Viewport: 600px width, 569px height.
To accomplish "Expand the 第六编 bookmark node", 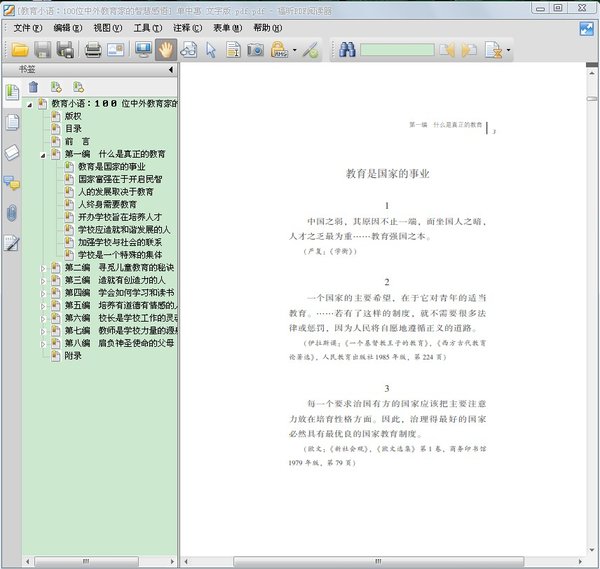I will coord(43,319).
